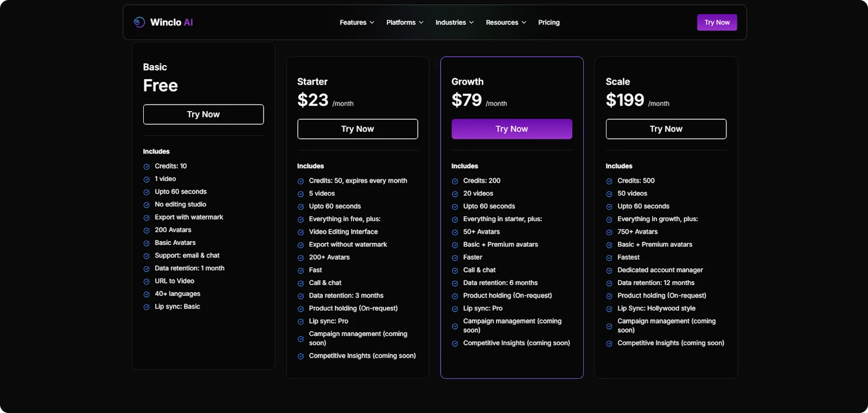The height and width of the screenshot is (413, 868).
Task: Click check icon beside No editing studio
Action: click(146, 205)
